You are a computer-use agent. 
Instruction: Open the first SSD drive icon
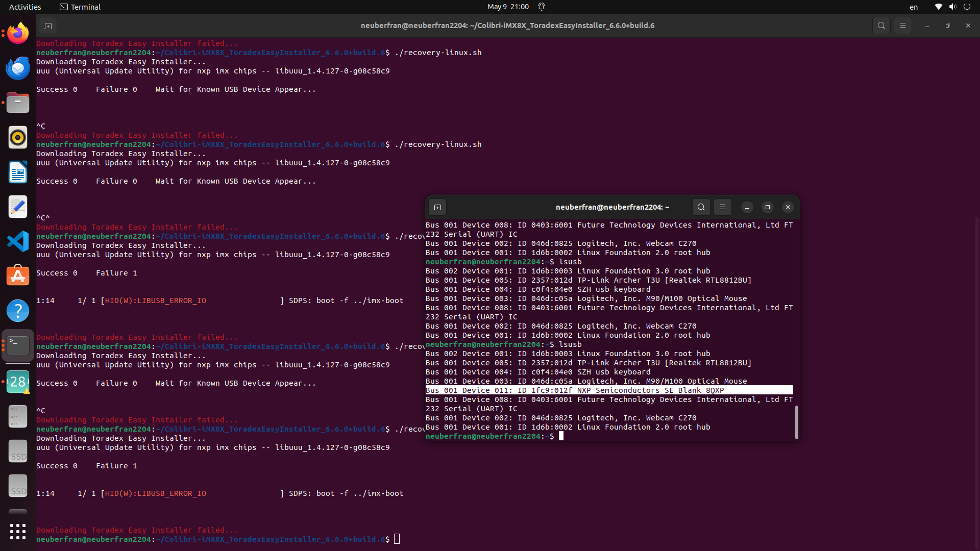pyautogui.click(x=18, y=451)
